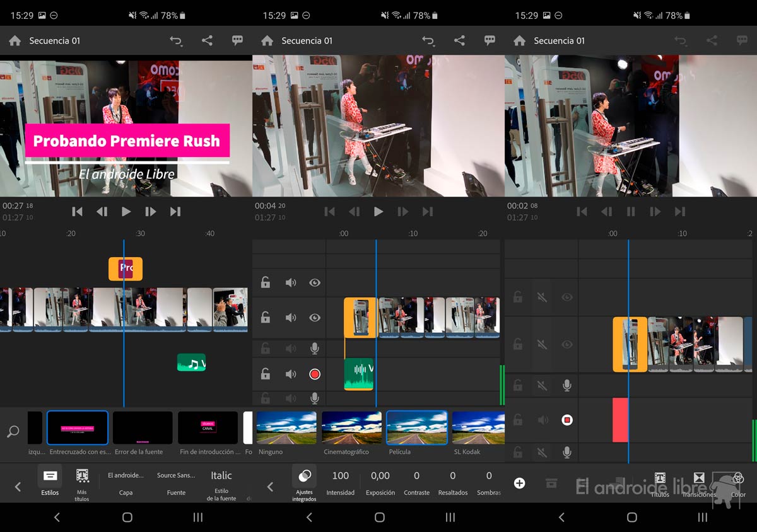Open the Fuente dropdown showing Source Sans
The width and height of the screenshot is (757, 532).
176,482
